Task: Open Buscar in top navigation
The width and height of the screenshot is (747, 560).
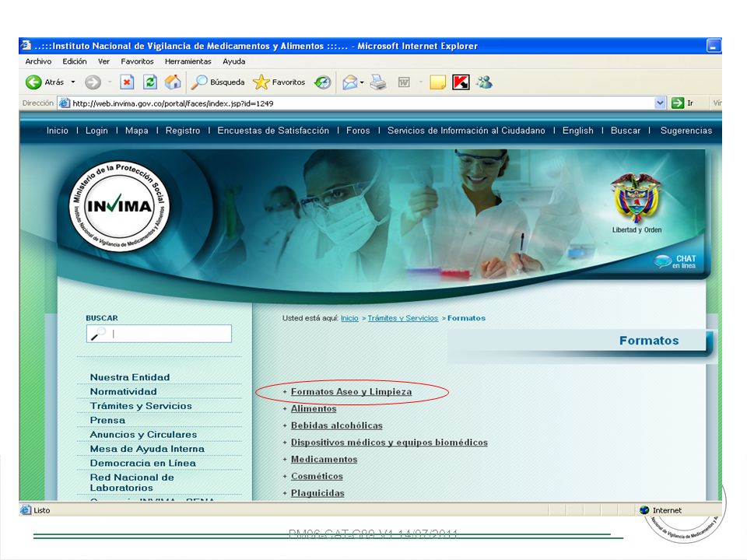Action: 626,131
